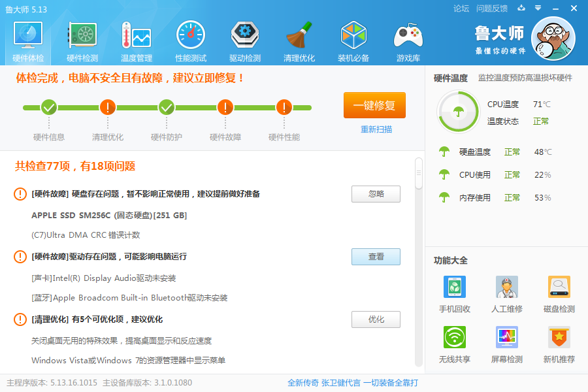Image resolution: width=588 pixels, height=392 pixels.
Task: Click the (C7)Ultra DMA CRC 错误计数 line
Action: click(x=86, y=235)
